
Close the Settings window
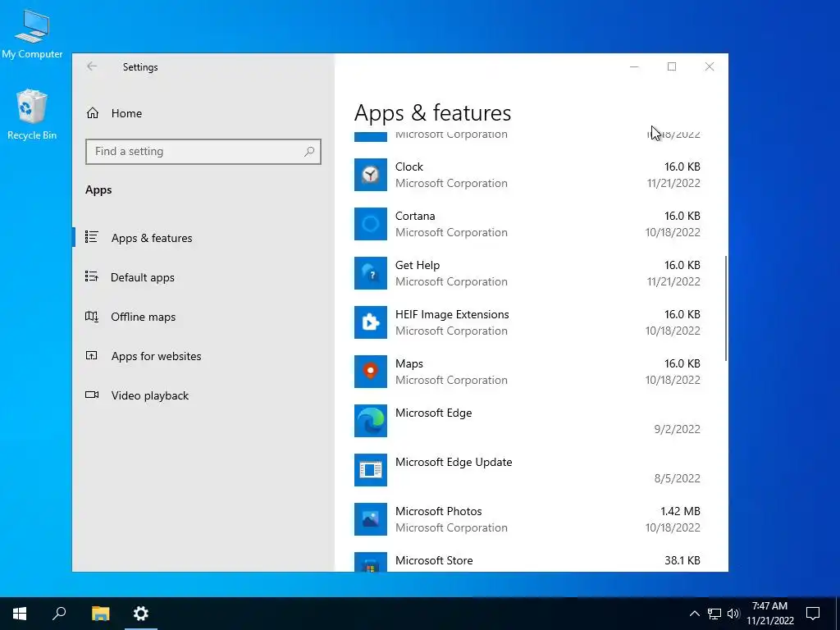coord(710,66)
